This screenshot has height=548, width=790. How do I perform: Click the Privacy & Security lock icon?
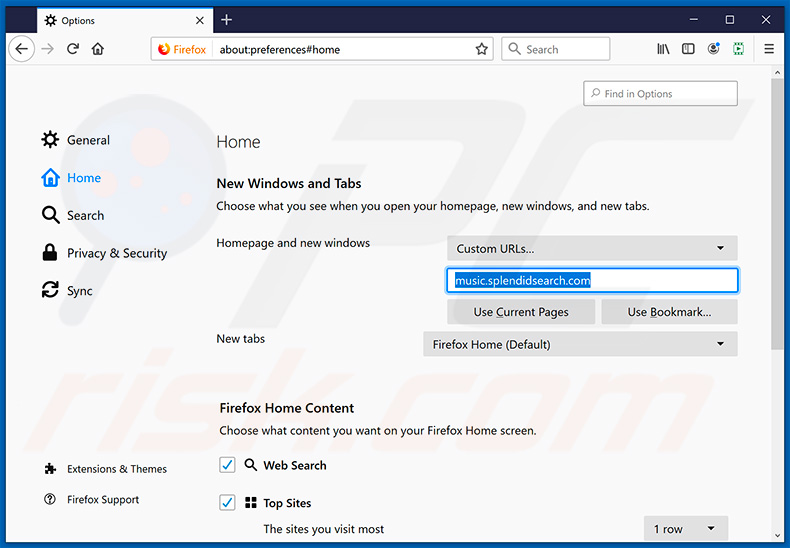point(50,252)
